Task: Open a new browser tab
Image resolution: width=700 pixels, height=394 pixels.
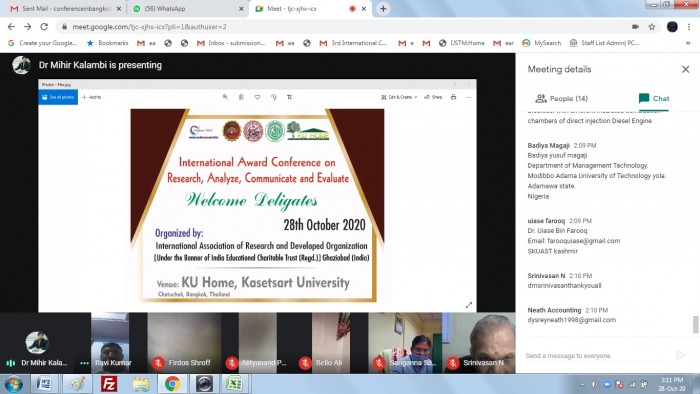Action: pos(383,8)
